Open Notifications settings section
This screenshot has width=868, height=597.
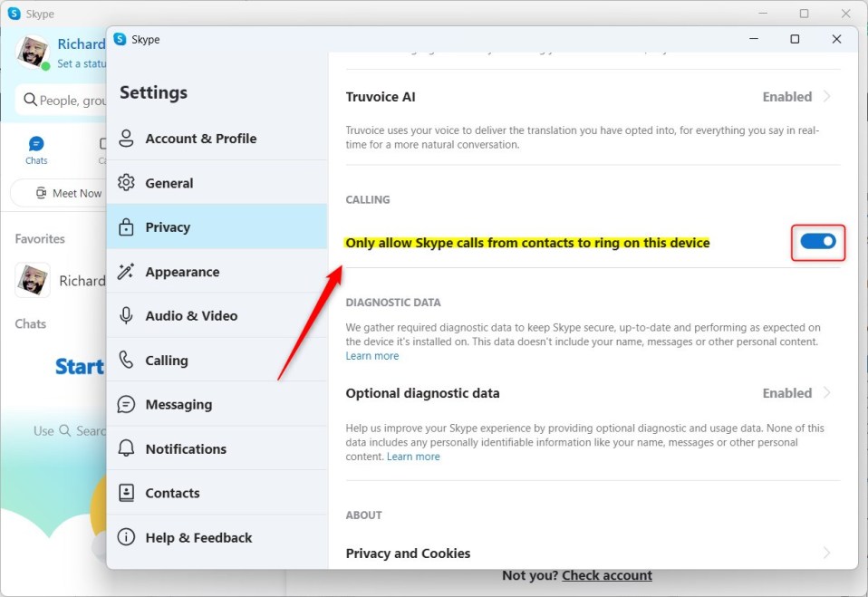coord(217,448)
